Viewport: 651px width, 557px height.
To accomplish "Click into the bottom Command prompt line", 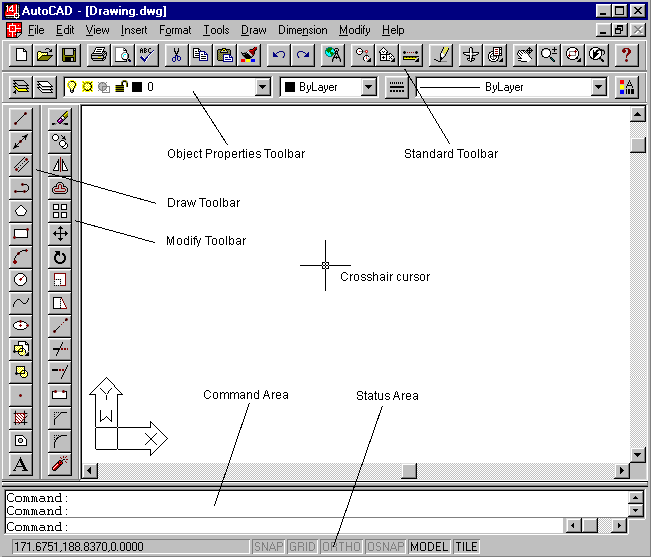I will coord(284,526).
